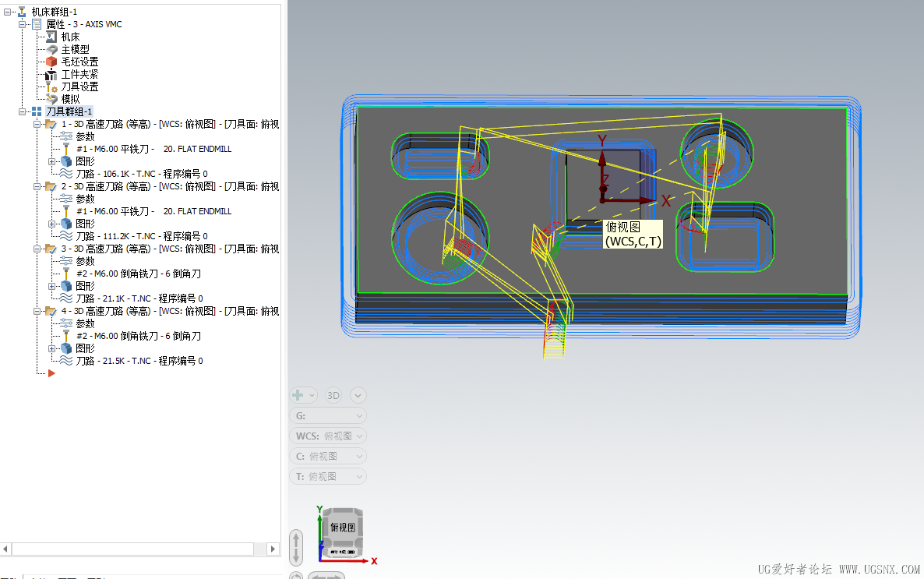
Task: Click the horizontal scrollbar right arrow
Action: [x=273, y=549]
